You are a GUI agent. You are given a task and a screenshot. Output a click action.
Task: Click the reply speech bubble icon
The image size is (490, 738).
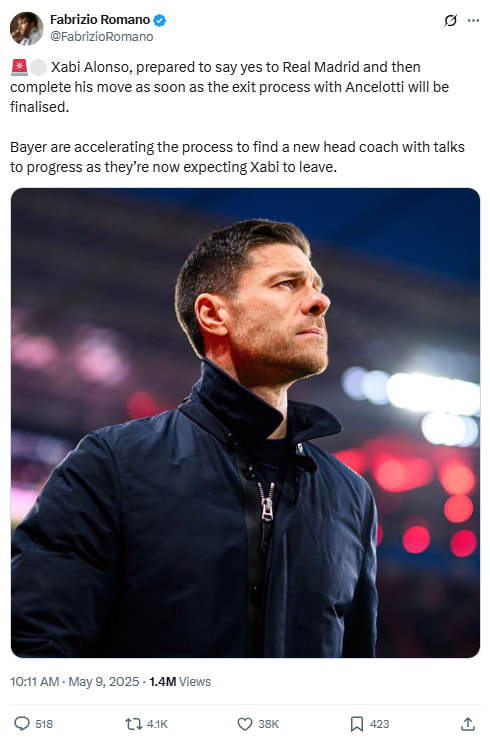pos(22,723)
